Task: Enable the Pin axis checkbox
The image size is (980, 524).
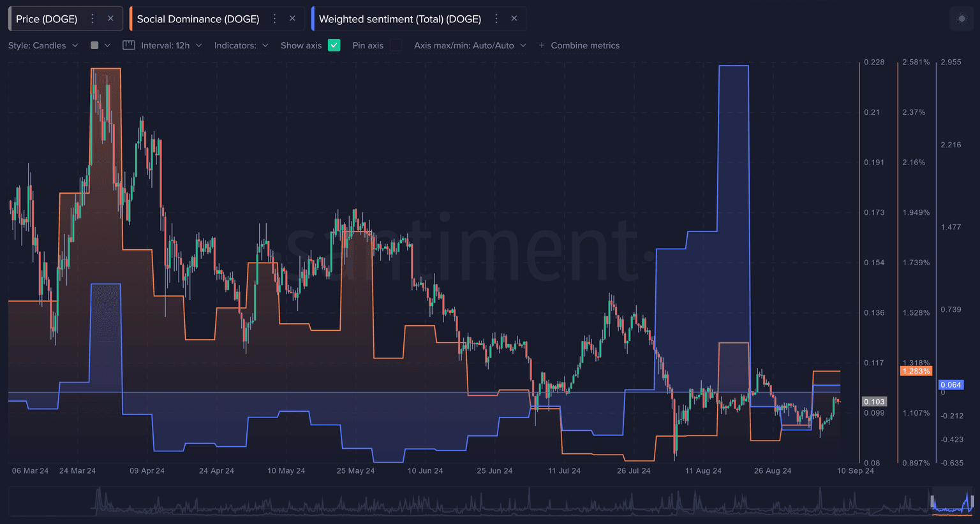Action: [x=396, y=45]
